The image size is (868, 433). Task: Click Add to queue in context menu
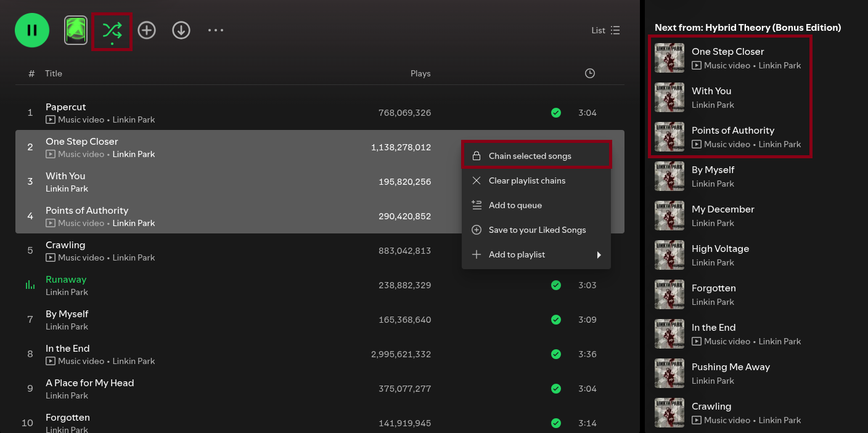[515, 205]
